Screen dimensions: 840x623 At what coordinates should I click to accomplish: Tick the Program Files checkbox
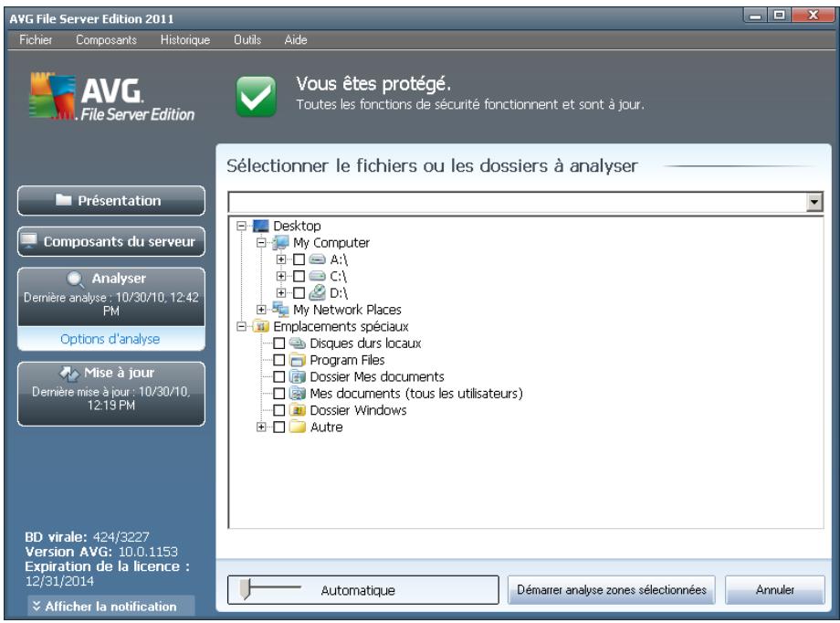[279, 360]
